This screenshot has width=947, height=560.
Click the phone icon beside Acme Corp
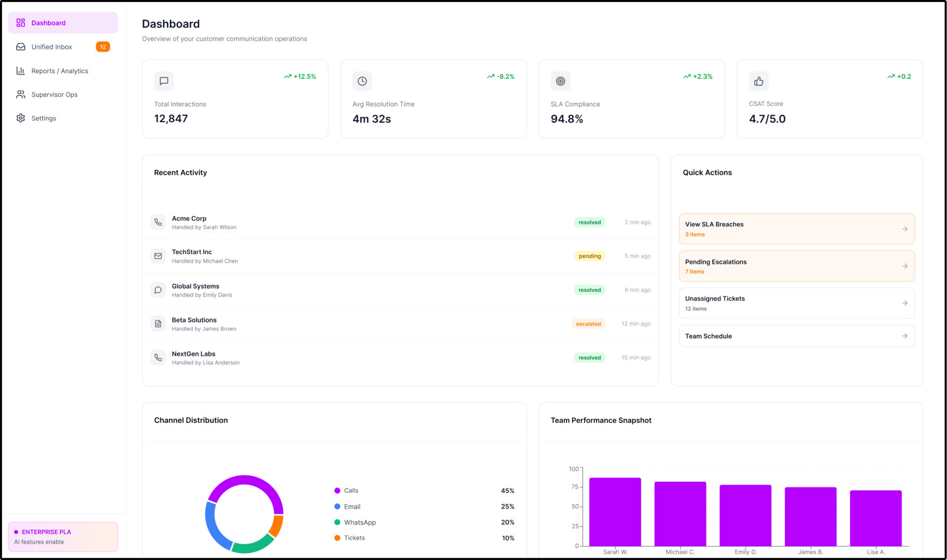pos(158,222)
